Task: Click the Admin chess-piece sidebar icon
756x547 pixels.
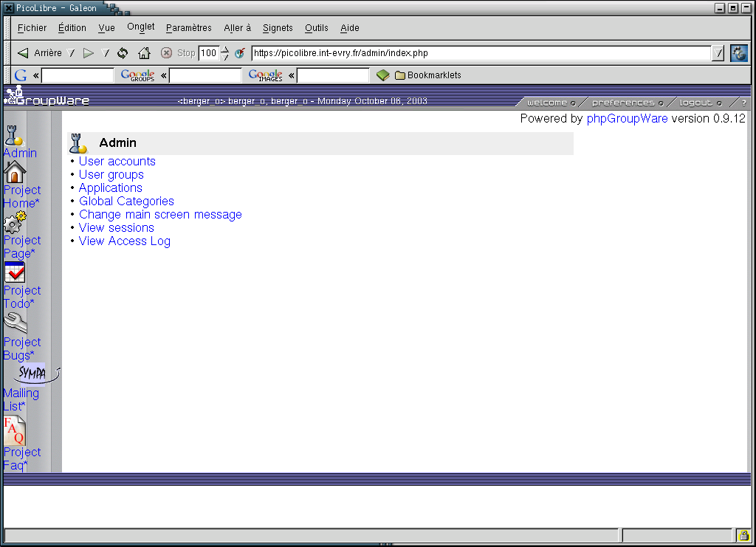Action: [13, 135]
